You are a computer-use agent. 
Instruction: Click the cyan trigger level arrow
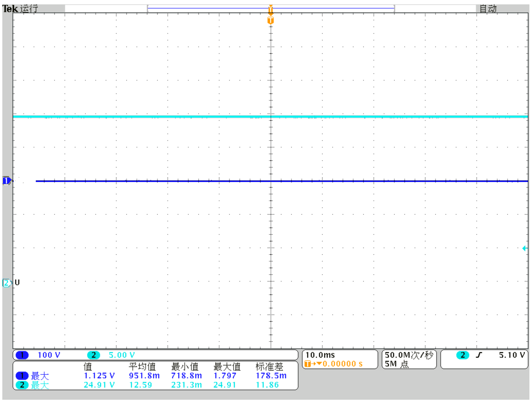point(525,248)
